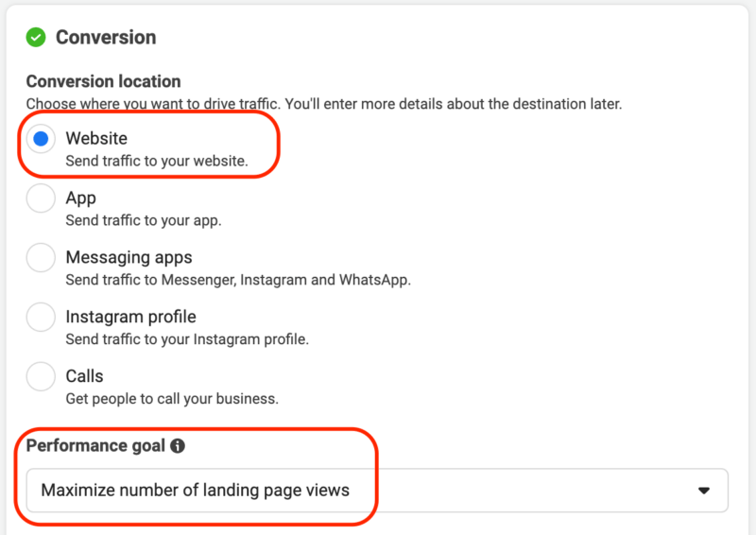
Task: Click the 'App' option label text
Action: coord(81,198)
